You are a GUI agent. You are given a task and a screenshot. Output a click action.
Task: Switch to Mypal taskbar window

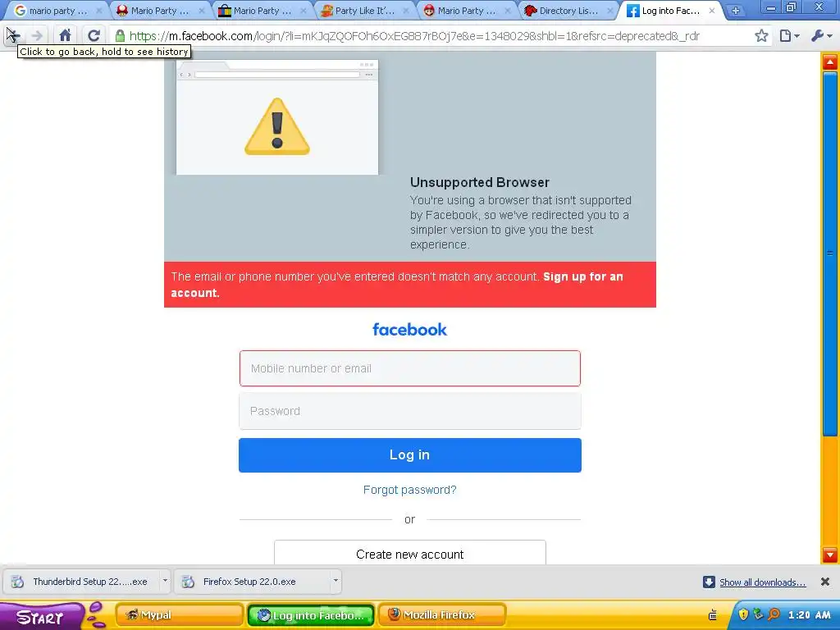180,615
